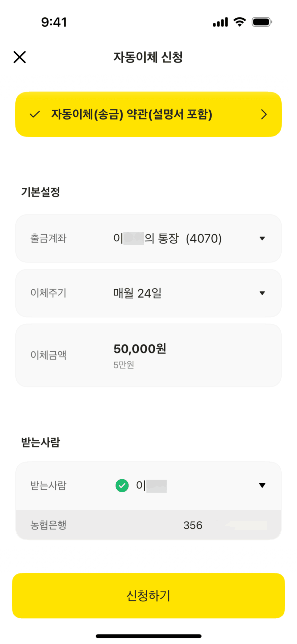Select the 매월 24일 transfer cycle value

137,293
